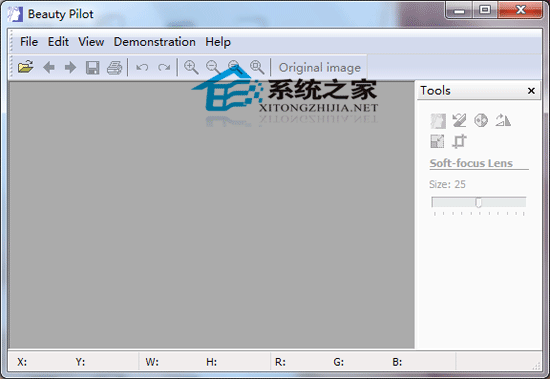Screen dimensions: 550x379
Task: Open the View menu
Action: (x=91, y=42)
